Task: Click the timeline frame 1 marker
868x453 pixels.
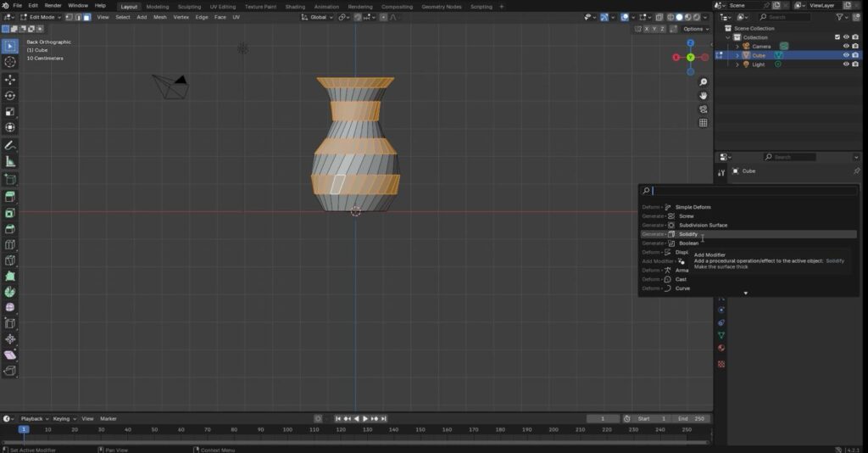Action: click(24, 430)
